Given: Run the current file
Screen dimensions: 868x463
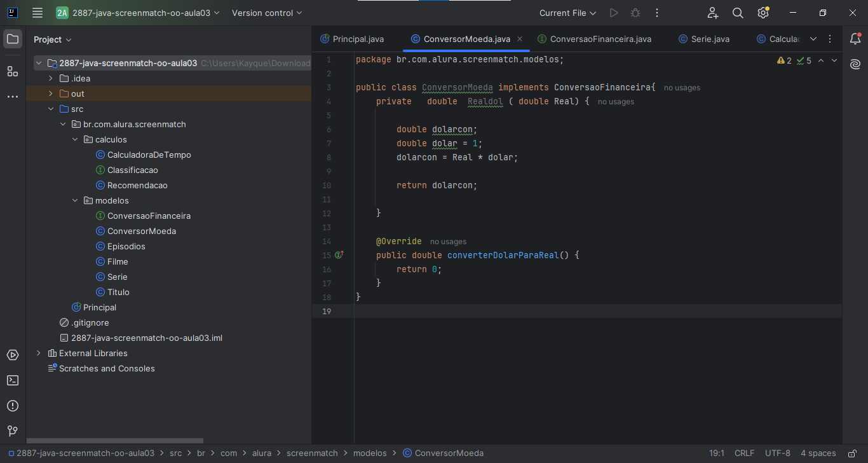Looking at the screenshot, I should coord(613,13).
